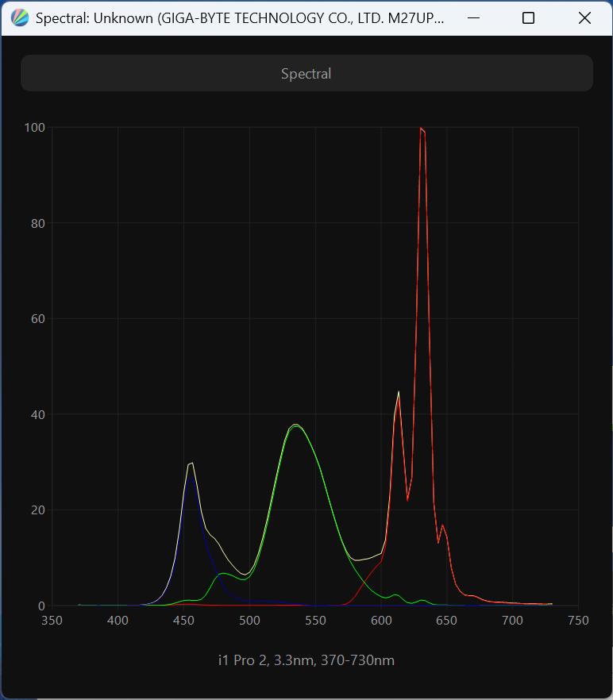Viewport: 613px width, 700px height.
Task: Click the x-axis label 350
Action: (x=52, y=621)
